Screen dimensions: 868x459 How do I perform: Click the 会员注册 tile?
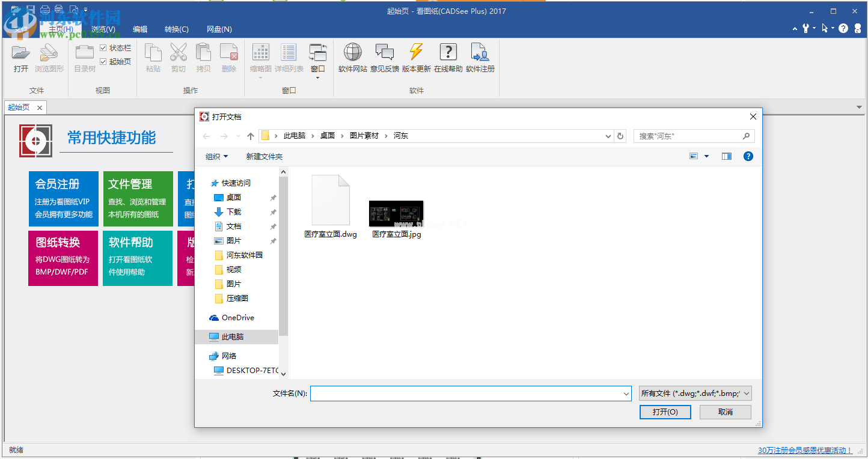(x=63, y=199)
